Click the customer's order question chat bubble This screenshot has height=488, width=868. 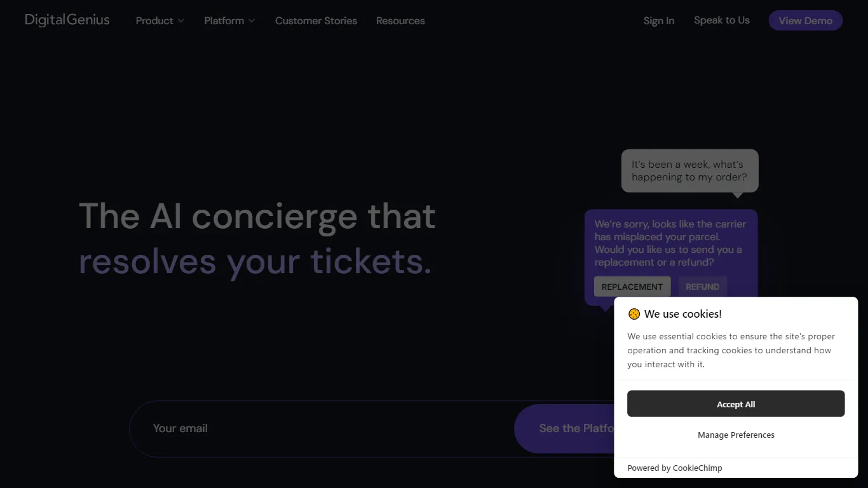tap(689, 171)
